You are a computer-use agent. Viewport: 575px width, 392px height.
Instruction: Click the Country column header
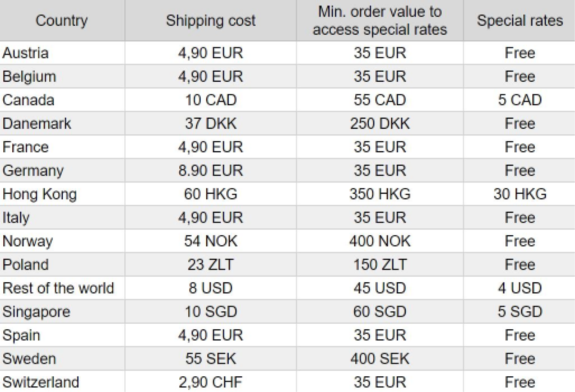point(62,21)
